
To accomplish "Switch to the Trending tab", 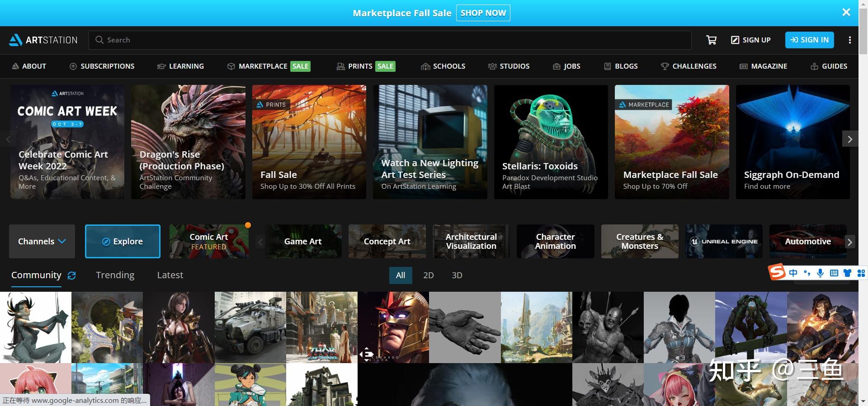I will (115, 275).
